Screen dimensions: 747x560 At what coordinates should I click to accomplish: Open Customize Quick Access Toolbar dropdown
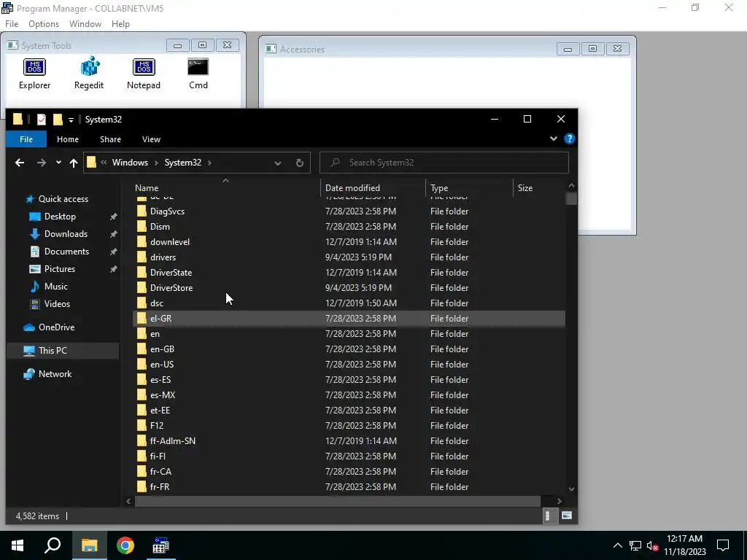pyautogui.click(x=71, y=120)
